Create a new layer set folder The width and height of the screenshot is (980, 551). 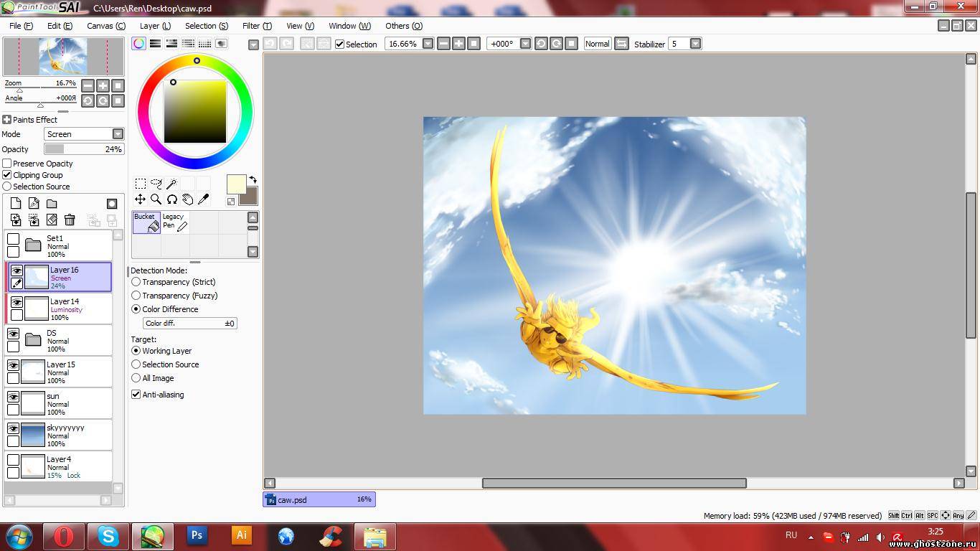click(52, 204)
